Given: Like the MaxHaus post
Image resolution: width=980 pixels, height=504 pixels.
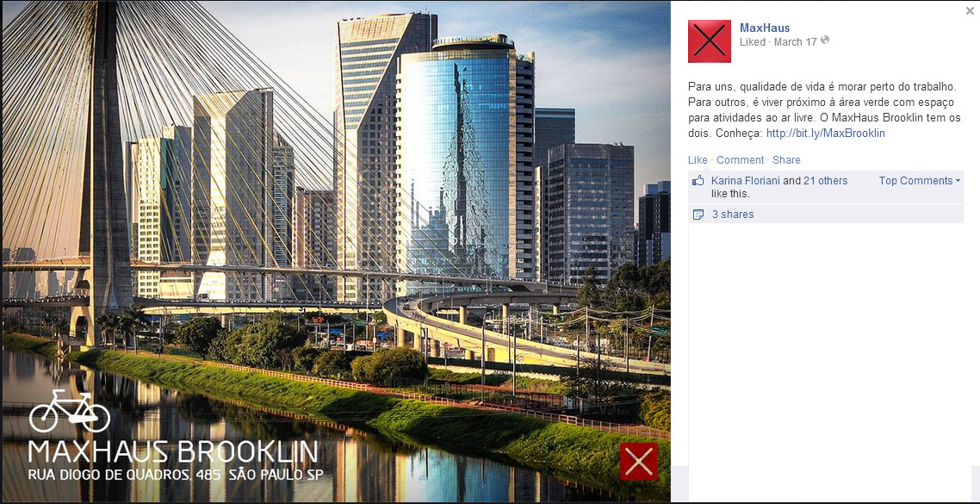Looking at the screenshot, I should pyautogui.click(x=698, y=160).
